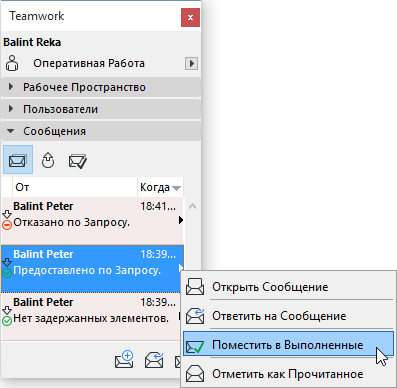
Task: Click the green status icon on Предоставлено row
Action: coord(7,273)
